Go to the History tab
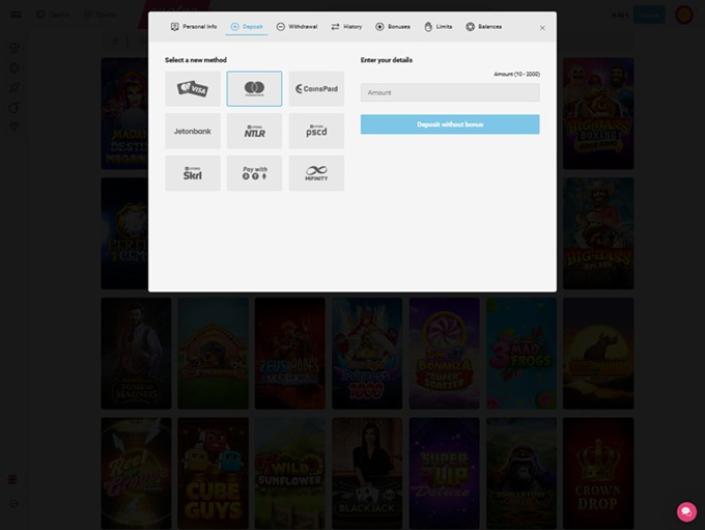This screenshot has width=705, height=530. 346,27
